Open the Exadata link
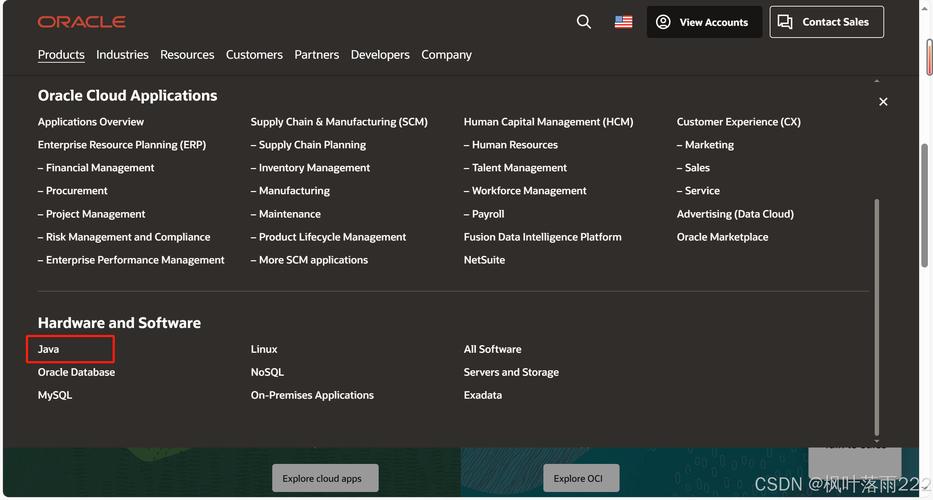The height and width of the screenshot is (500, 933). click(483, 395)
